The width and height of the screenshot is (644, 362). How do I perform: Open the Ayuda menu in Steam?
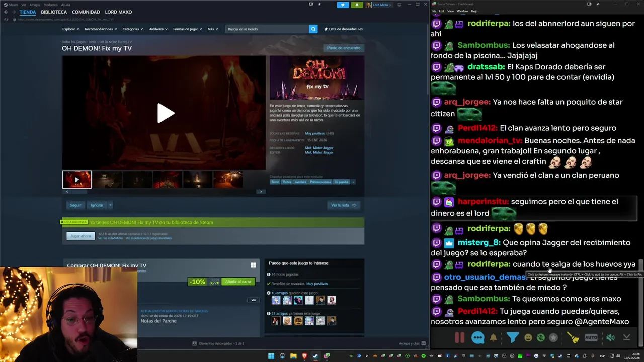coord(65,5)
